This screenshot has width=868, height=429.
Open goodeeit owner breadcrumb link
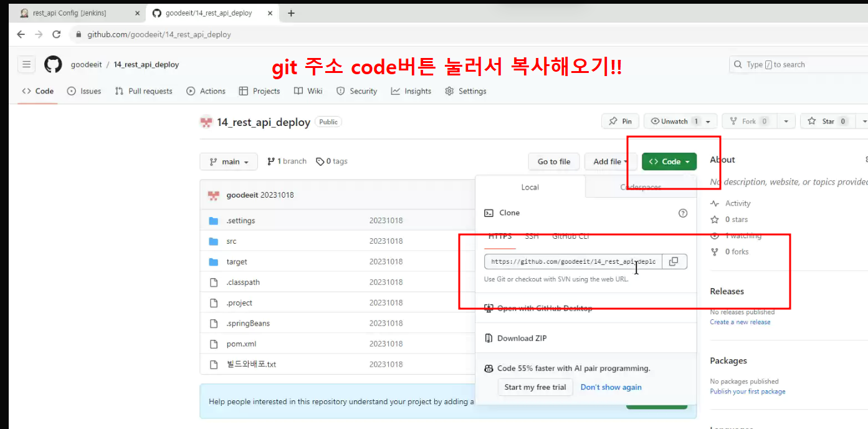tap(87, 64)
